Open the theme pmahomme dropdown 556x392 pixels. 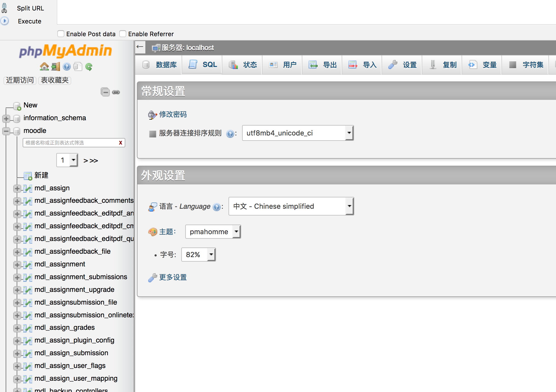213,232
